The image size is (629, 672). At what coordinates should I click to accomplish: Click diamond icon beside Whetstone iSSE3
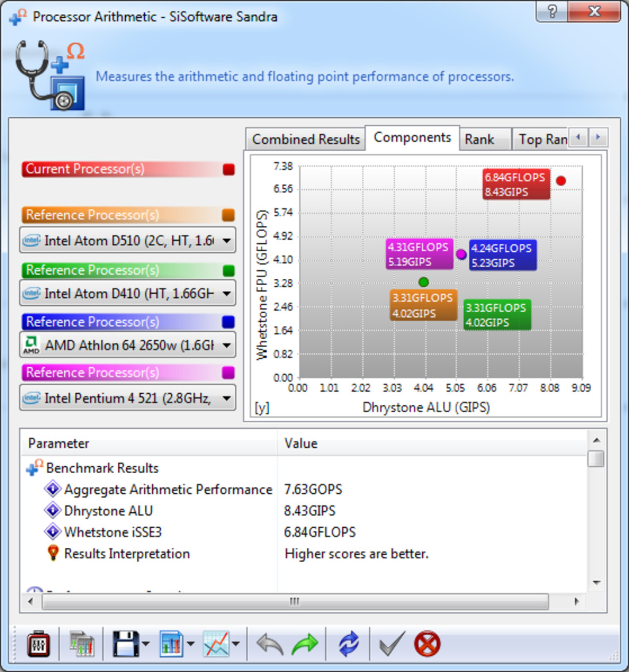coord(53,532)
